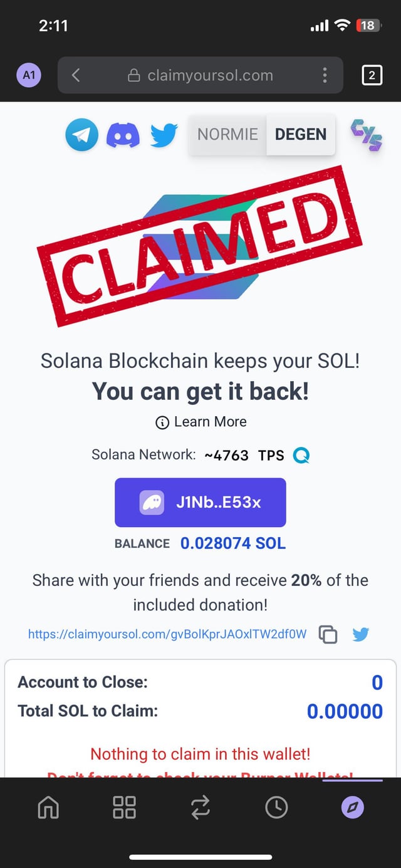
Task: Tap the TPS network status icon
Action: (x=301, y=456)
